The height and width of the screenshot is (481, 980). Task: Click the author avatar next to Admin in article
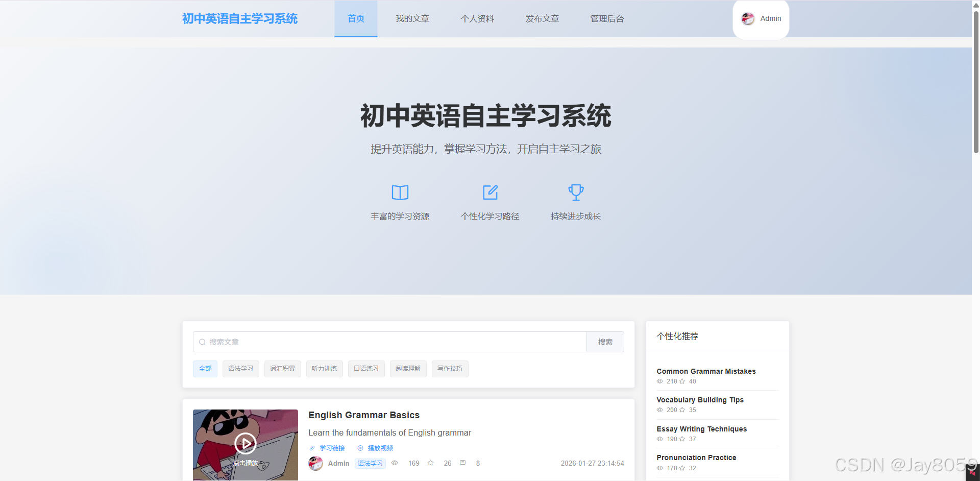pyautogui.click(x=316, y=463)
